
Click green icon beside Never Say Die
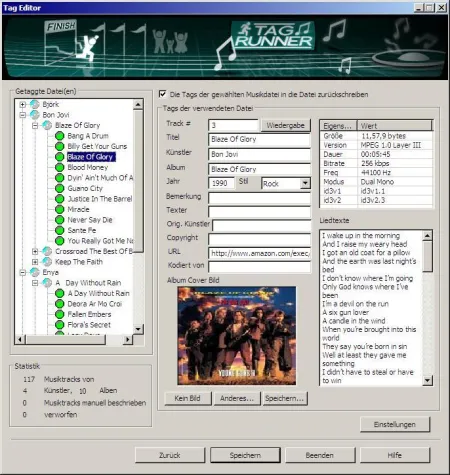[60, 220]
